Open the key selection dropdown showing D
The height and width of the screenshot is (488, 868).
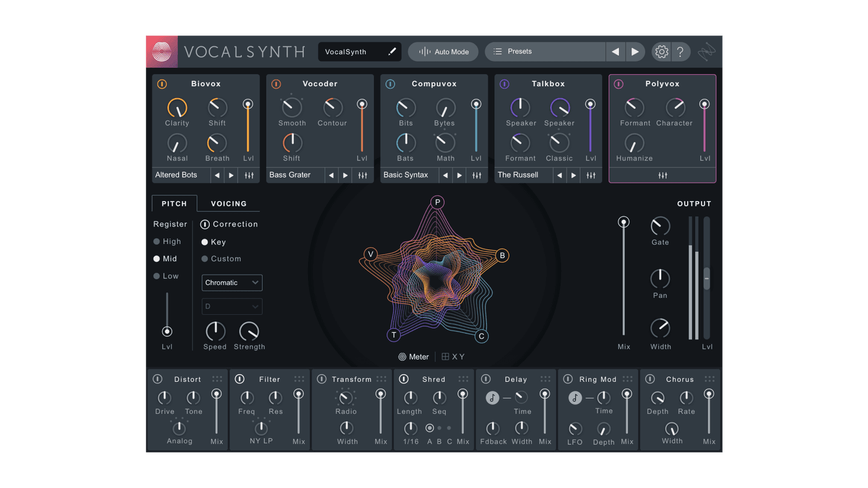(231, 306)
